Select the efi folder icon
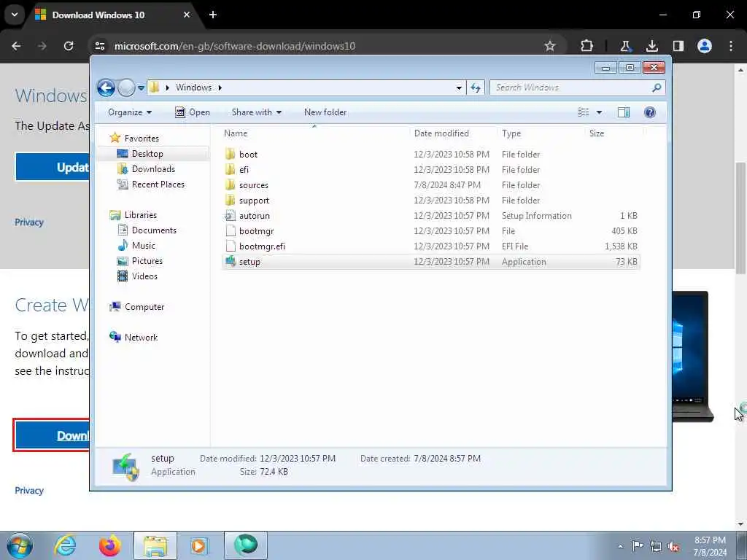 click(x=230, y=169)
